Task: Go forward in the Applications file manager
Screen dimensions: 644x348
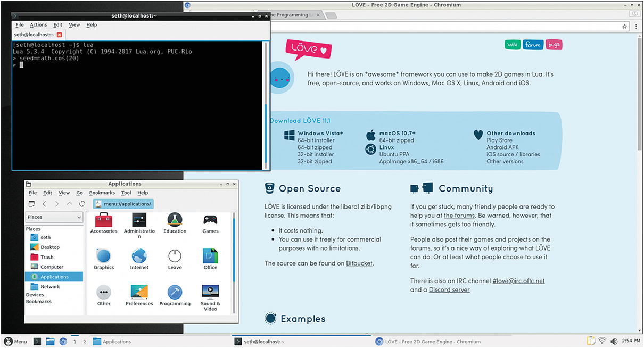Action: tap(57, 204)
